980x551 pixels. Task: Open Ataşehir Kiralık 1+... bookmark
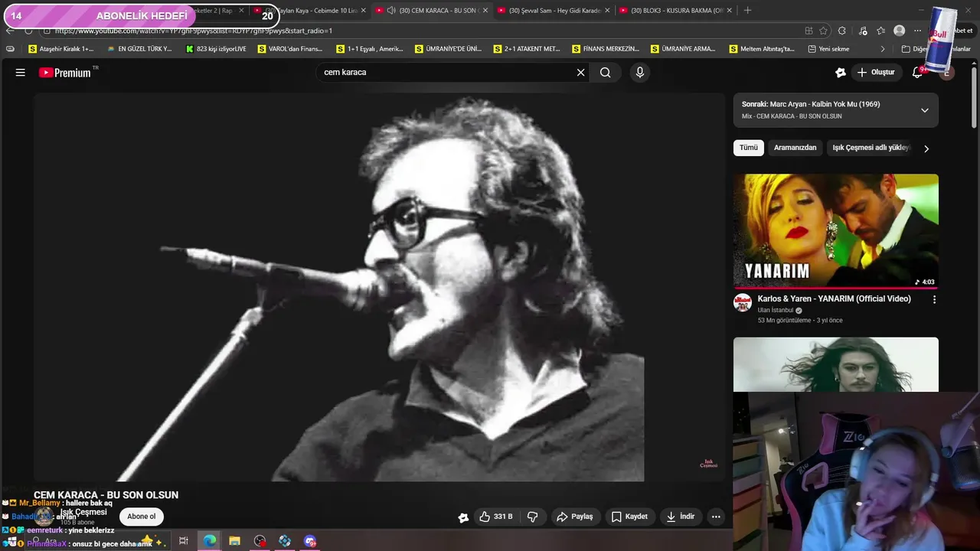(60, 49)
